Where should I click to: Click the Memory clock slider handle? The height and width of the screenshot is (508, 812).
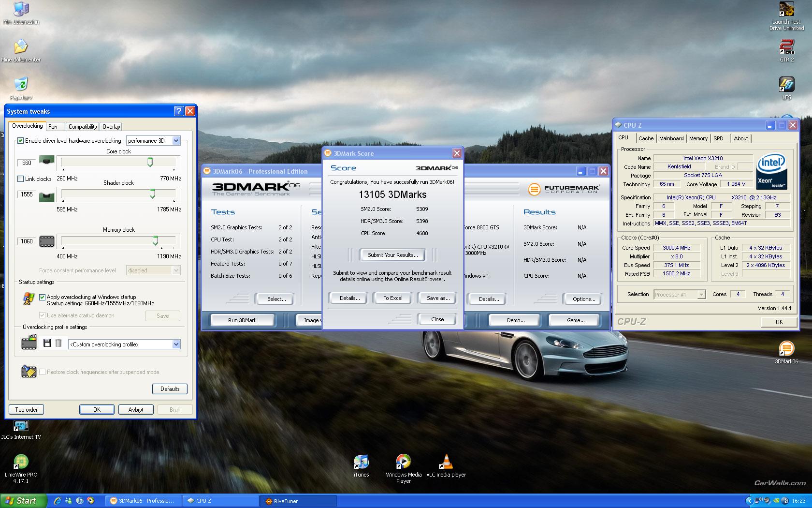coord(155,240)
